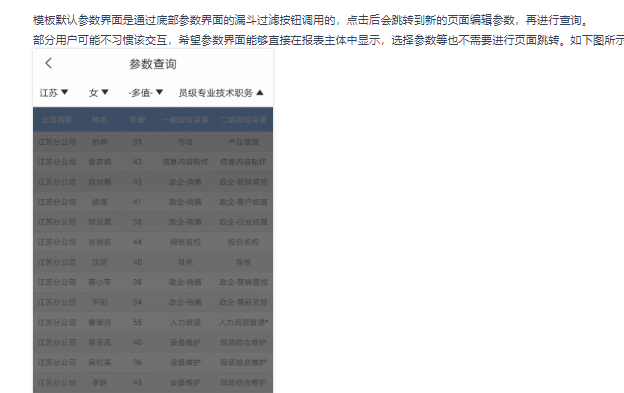Select the name cell 蒋小平
Screen dimensions: 624x393
coord(99,282)
